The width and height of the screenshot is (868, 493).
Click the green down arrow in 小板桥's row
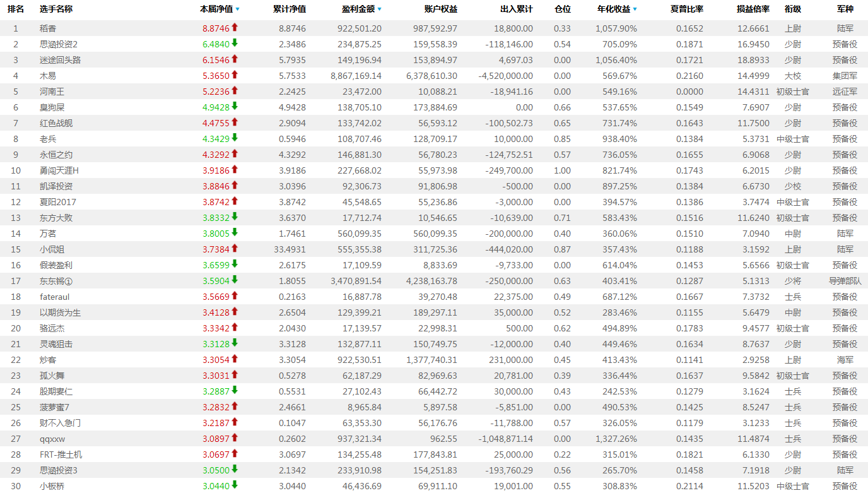point(235,485)
